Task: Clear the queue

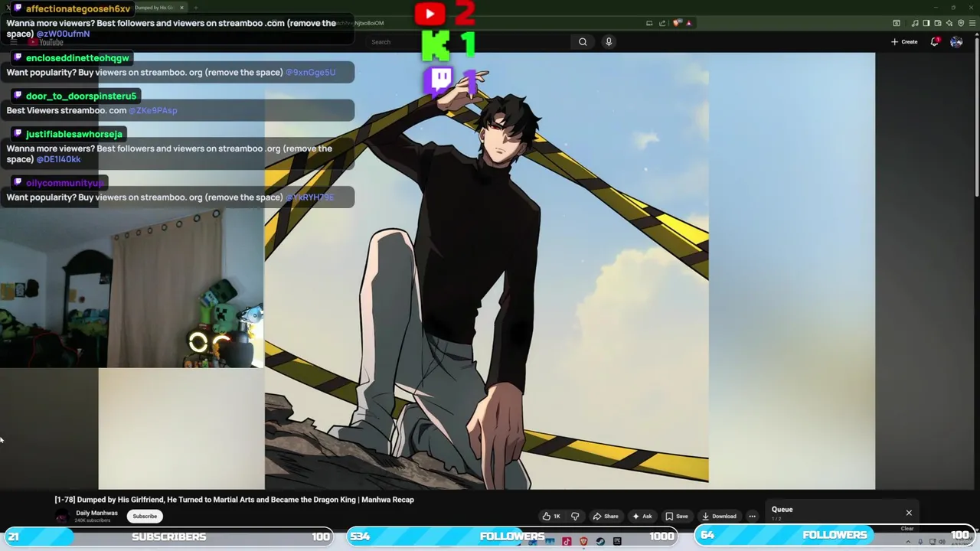Action: click(907, 528)
